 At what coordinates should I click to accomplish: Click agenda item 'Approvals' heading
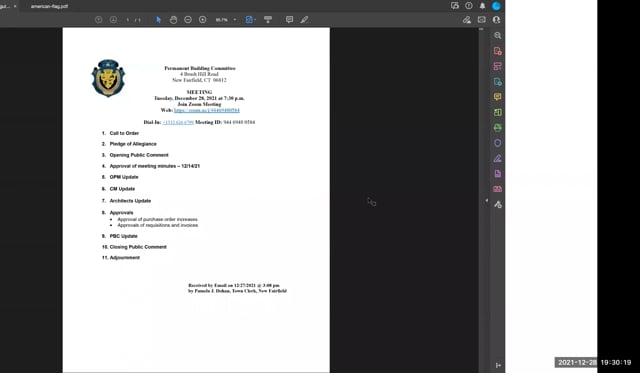click(x=121, y=213)
